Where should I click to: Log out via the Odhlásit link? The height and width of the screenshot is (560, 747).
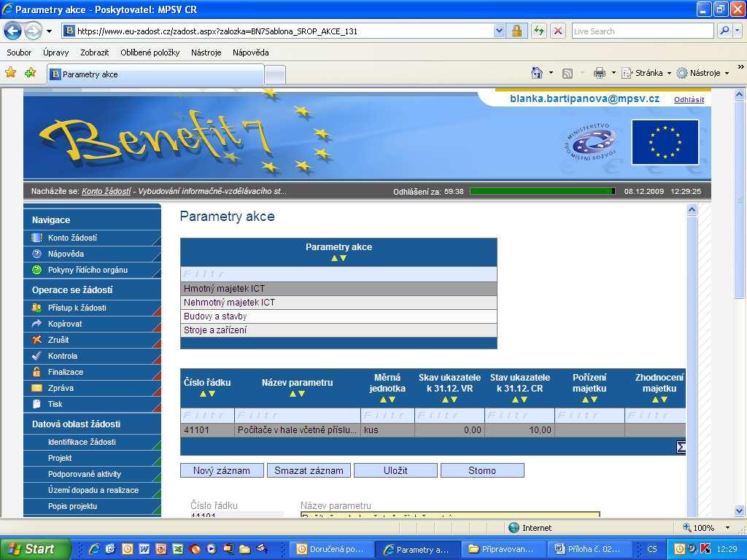(689, 99)
